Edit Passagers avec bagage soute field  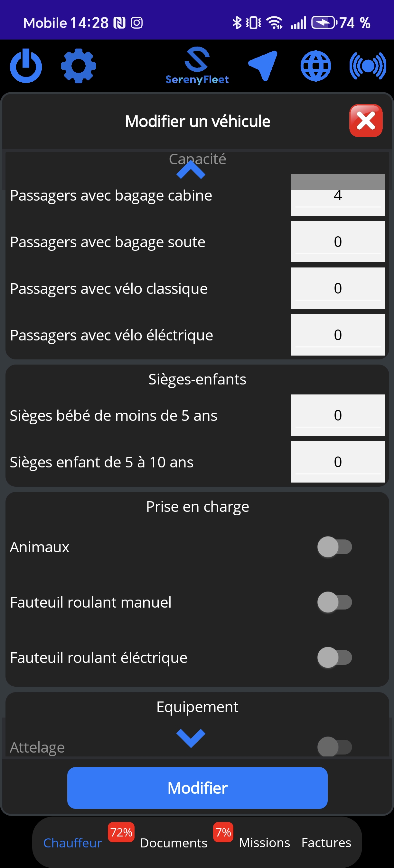pyautogui.click(x=338, y=242)
